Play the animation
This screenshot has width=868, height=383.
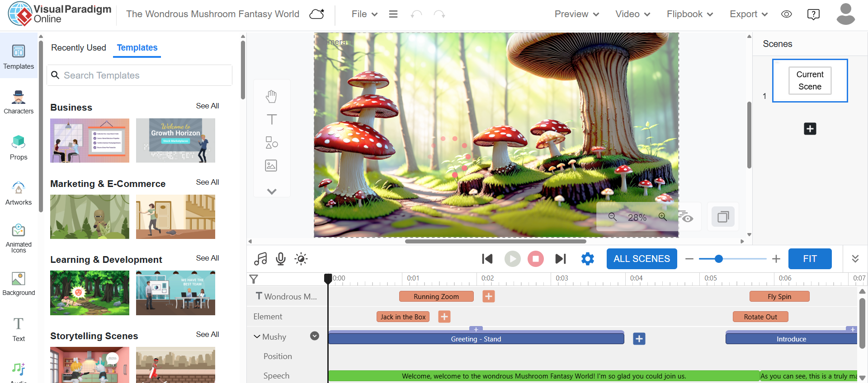512,259
